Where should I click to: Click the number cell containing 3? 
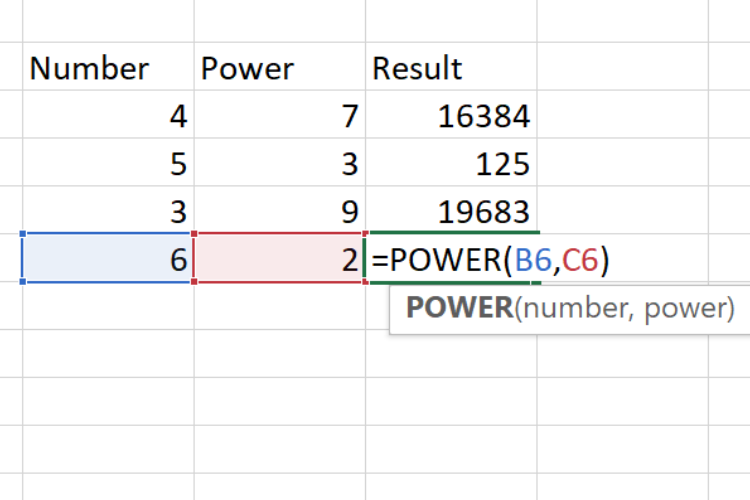tap(108, 210)
